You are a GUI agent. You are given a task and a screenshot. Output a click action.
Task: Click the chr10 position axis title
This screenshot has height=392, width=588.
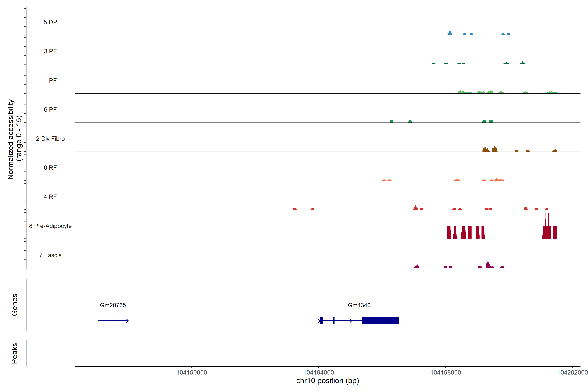tap(327, 381)
